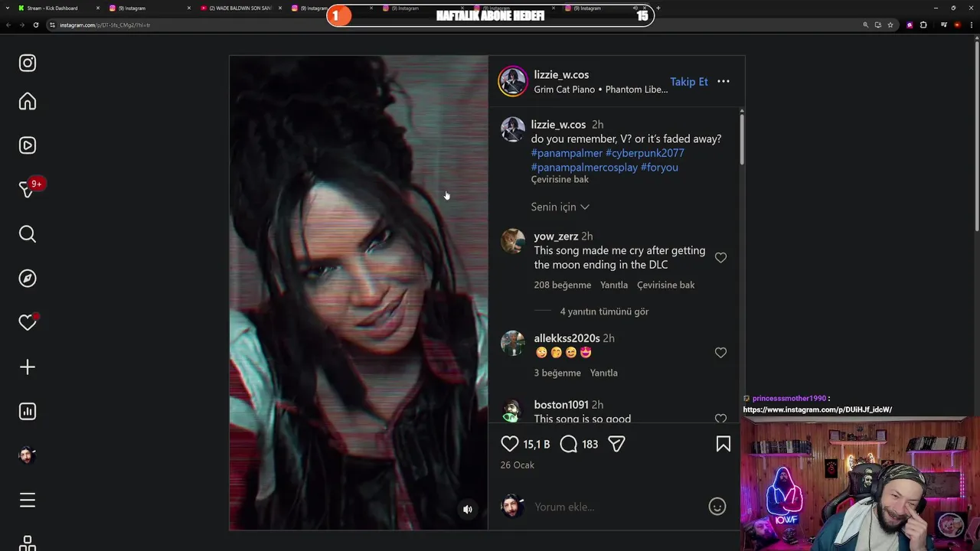Open comments bubble icon showing 183
This screenshot has width=980, height=551.
(568, 444)
